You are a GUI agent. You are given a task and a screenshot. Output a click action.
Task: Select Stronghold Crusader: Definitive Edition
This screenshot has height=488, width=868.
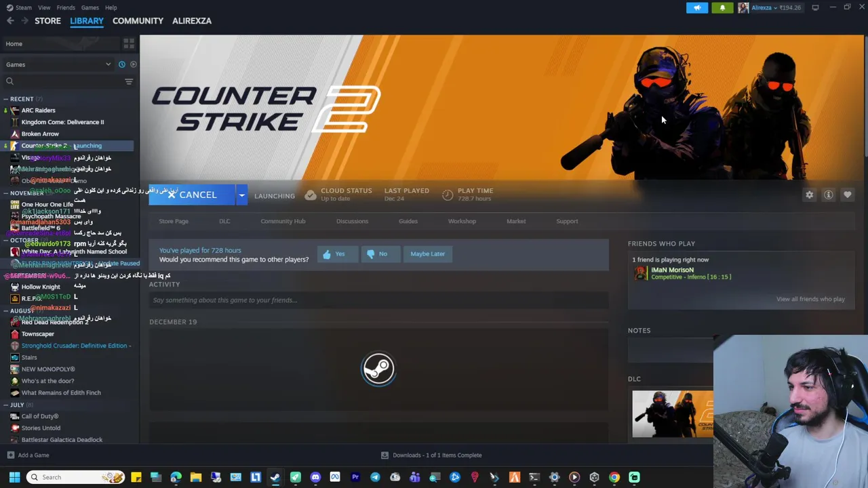pos(76,346)
